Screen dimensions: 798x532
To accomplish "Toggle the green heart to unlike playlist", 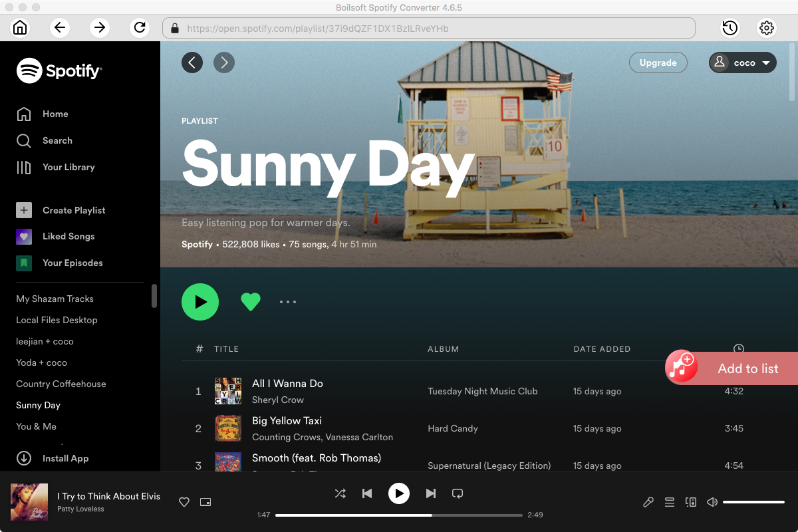I will tap(251, 302).
